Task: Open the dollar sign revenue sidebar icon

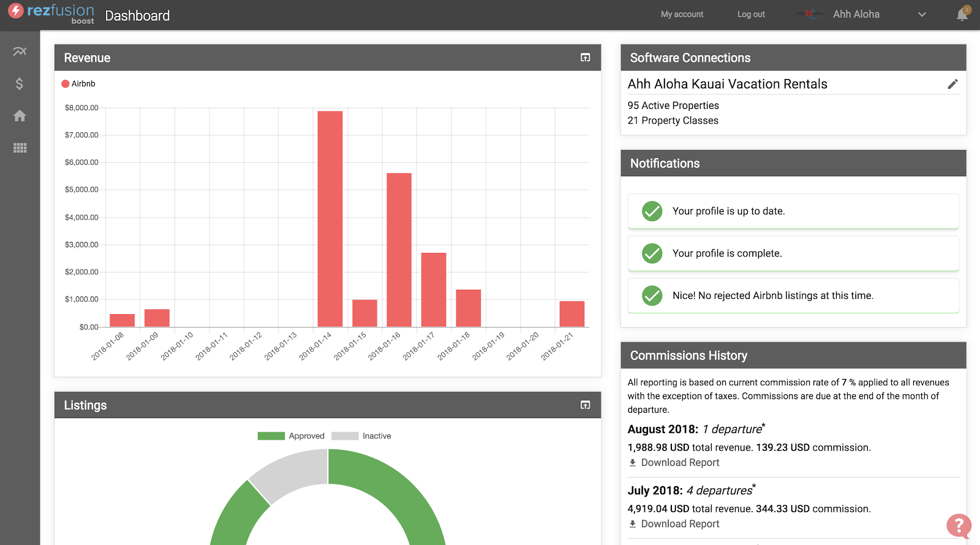Action: click(x=20, y=84)
